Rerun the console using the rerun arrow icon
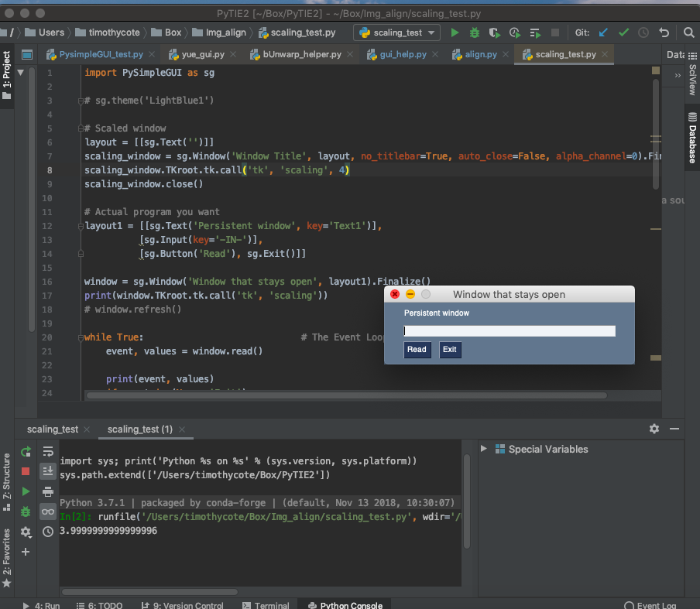700x609 pixels. 26,451
